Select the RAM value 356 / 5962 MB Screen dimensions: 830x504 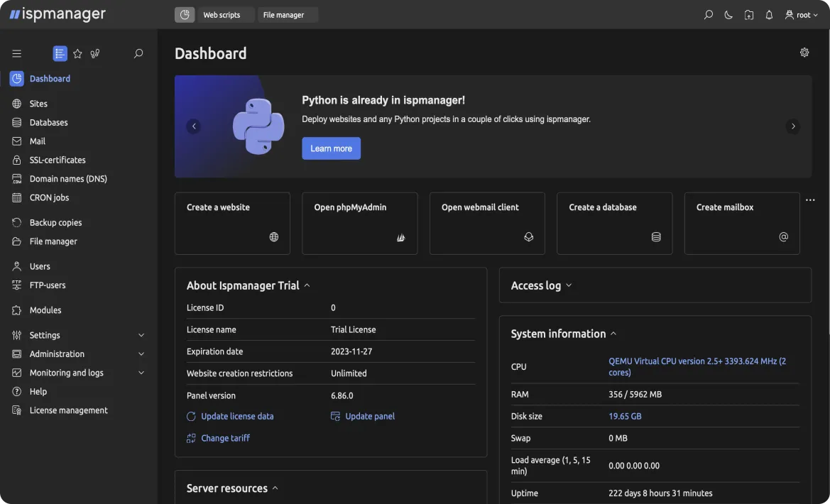click(x=635, y=395)
